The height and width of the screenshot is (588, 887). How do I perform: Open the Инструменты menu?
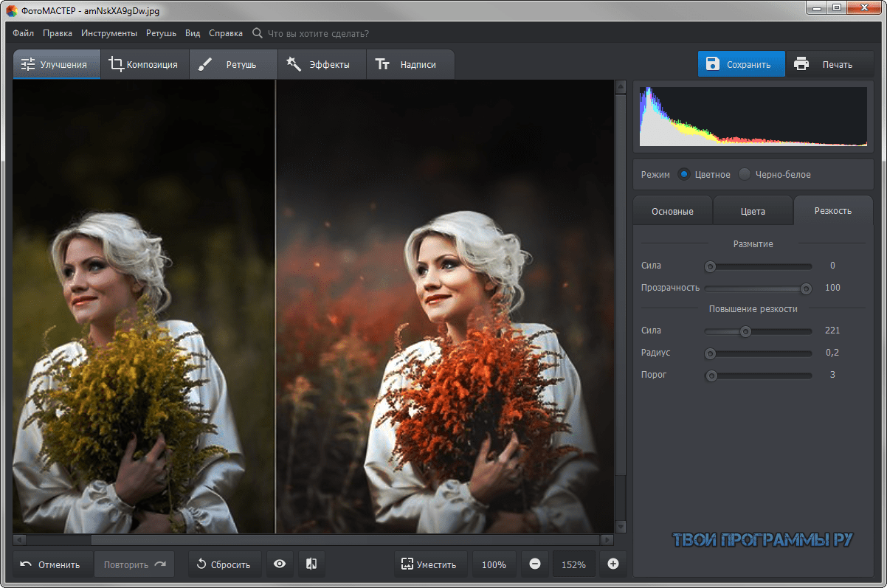click(109, 33)
